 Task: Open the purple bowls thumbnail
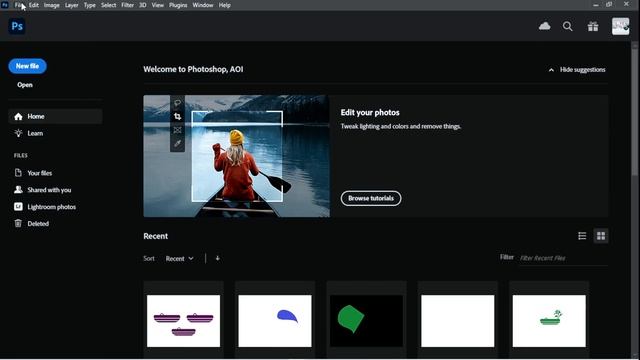tap(183, 321)
